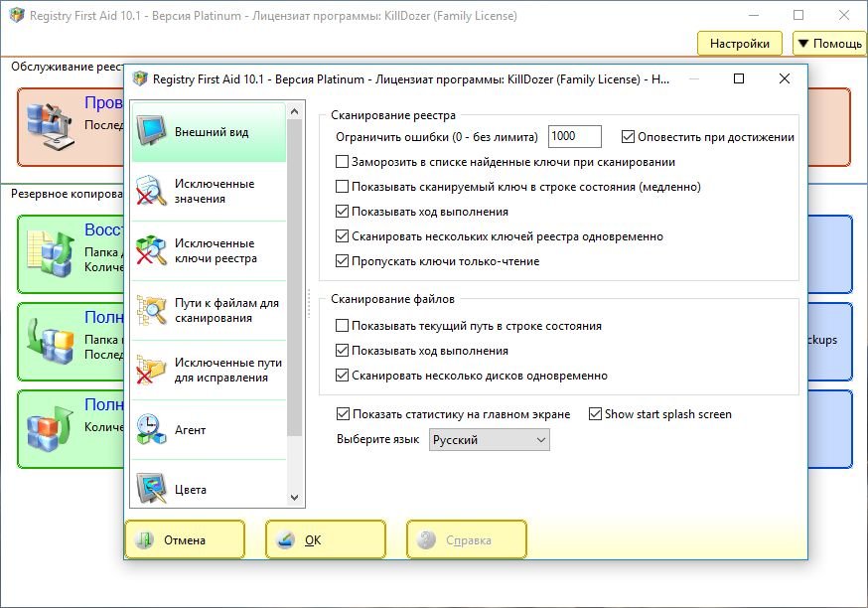Viewport: 868px width, 608px height.
Task: Close the settings dialog window
Action: coord(785,78)
